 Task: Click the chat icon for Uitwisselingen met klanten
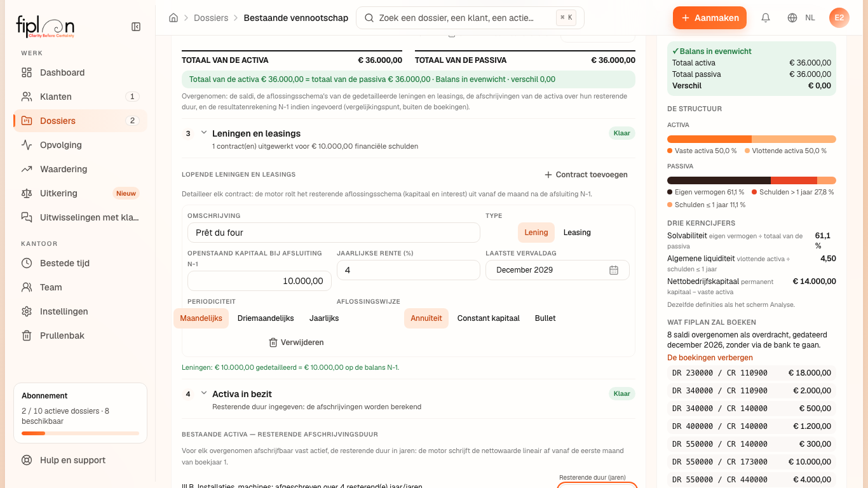(27, 217)
